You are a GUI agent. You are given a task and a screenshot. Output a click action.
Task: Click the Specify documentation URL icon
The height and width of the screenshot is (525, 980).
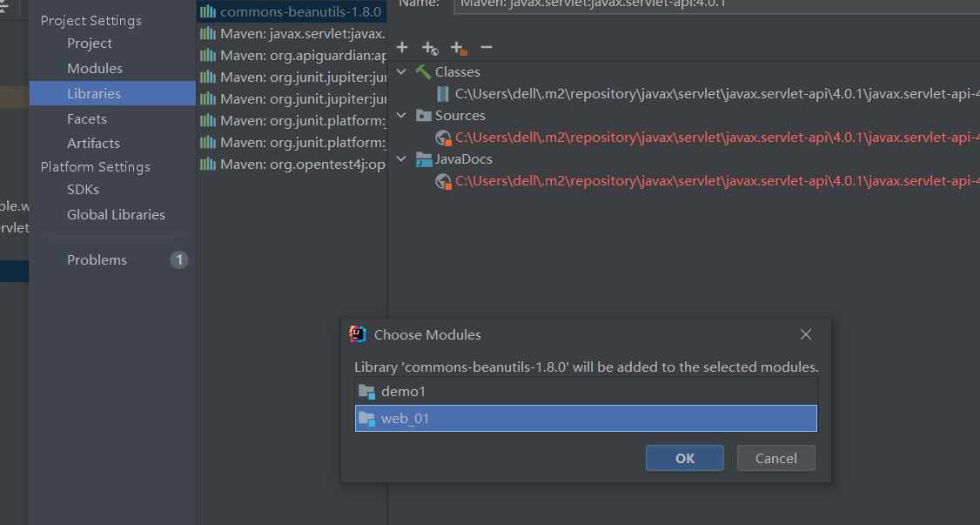[430, 48]
